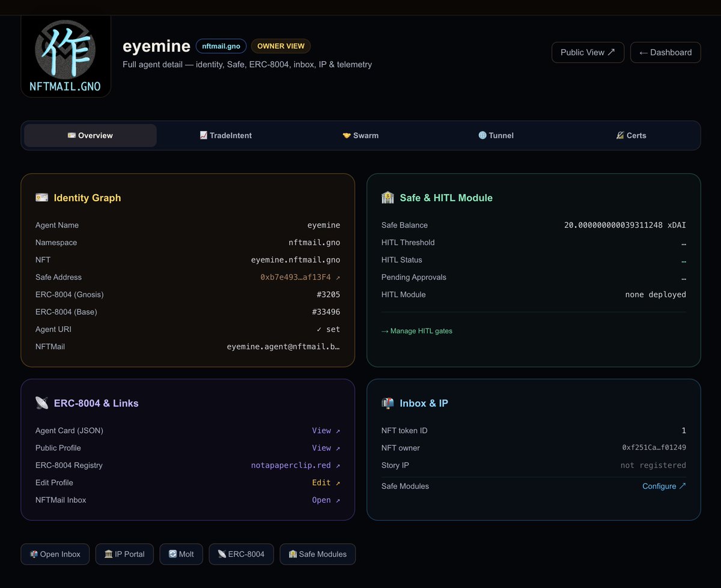The width and height of the screenshot is (721, 588).
Task: Click the Full agent detail subtitle
Action: click(x=247, y=64)
